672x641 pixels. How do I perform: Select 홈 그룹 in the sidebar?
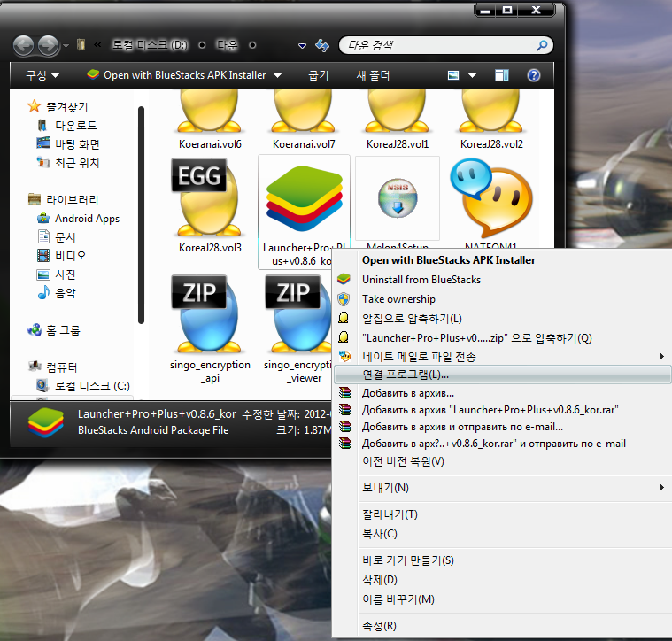pyautogui.click(x=54, y=330)
